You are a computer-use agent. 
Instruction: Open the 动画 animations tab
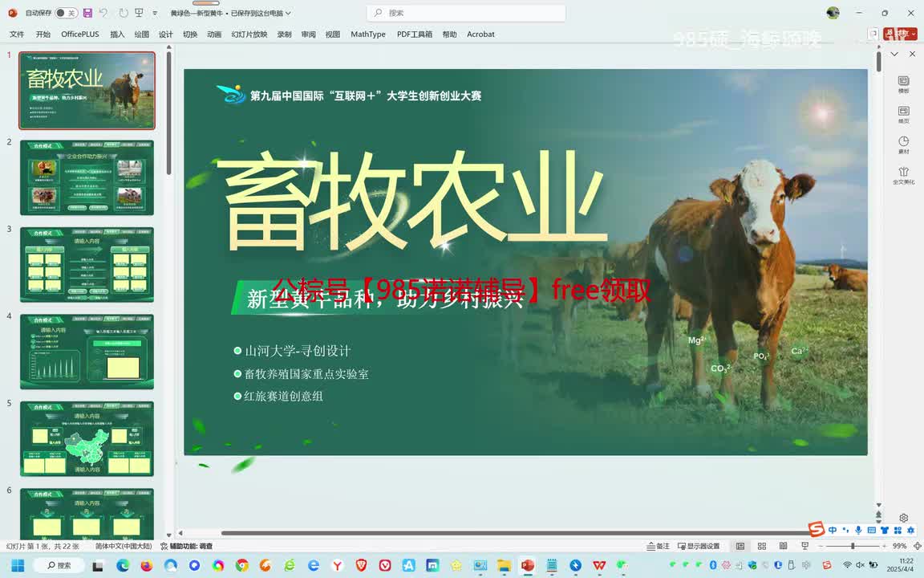click(214, 35)
